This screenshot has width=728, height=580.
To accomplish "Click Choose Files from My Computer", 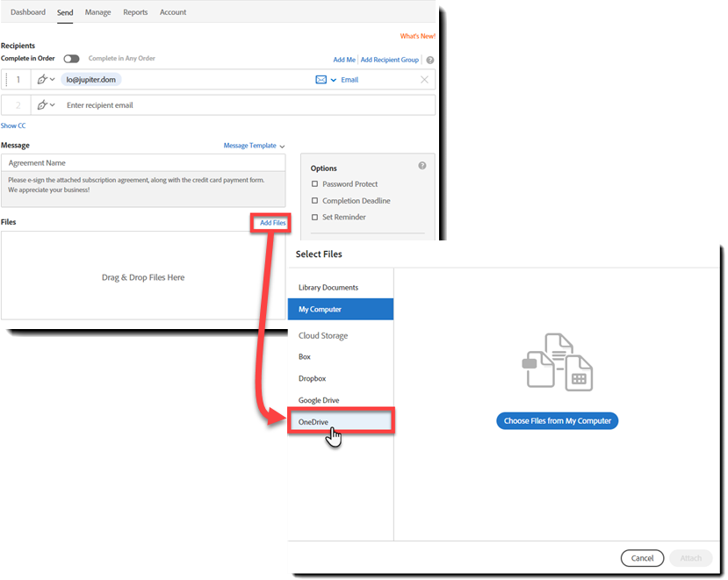I will (557, 420).
